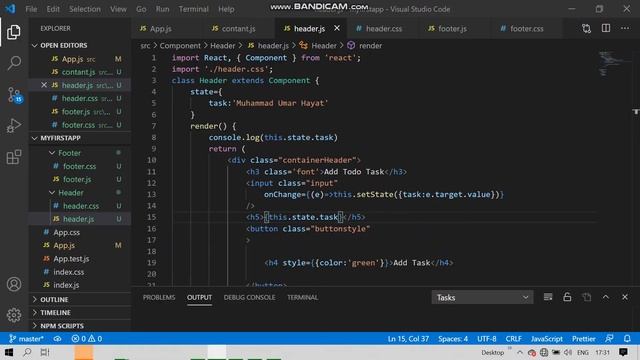Open Windows taskbar search
The width and height of the screenshot is (640, 360).
[27, 352]
